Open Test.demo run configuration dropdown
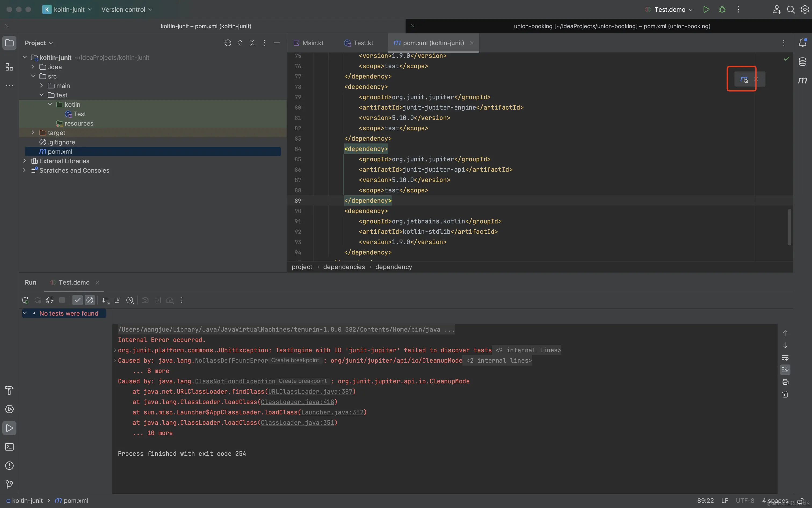The width and height of the screenshot is (812, 508). pos(669,9)
